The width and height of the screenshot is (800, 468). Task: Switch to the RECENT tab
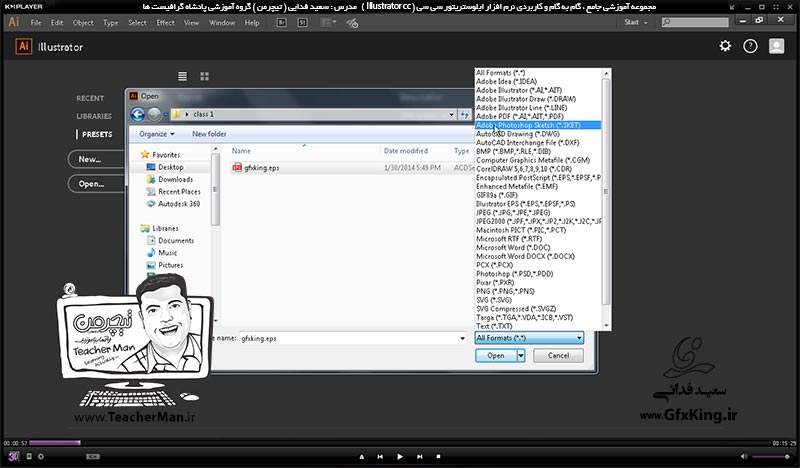90,98
